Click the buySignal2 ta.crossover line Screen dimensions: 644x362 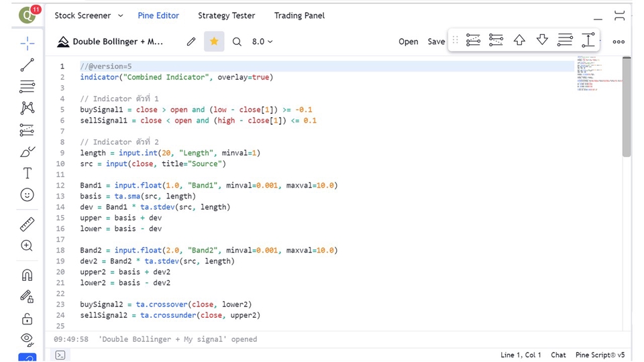pyautogui.click(x=166, y=304)
